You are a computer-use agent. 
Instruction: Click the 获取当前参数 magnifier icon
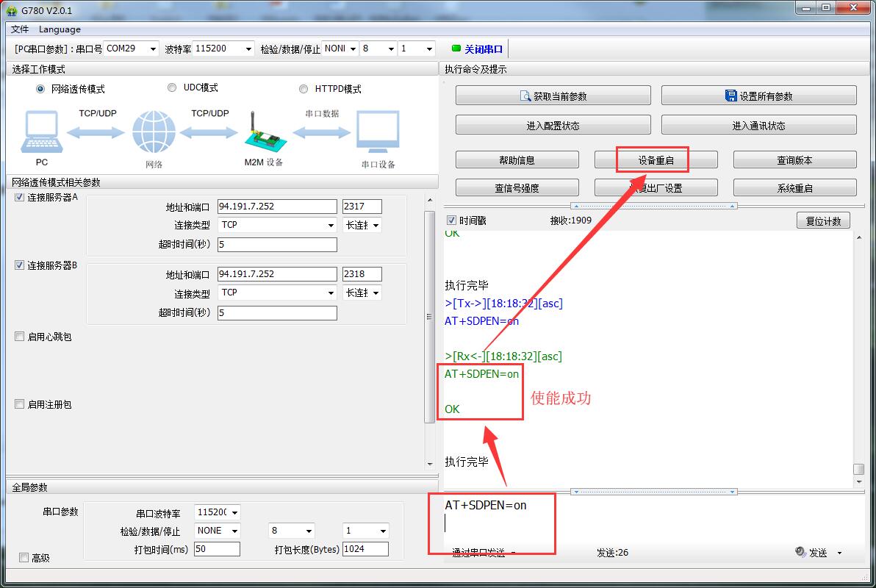pos(525,96)
